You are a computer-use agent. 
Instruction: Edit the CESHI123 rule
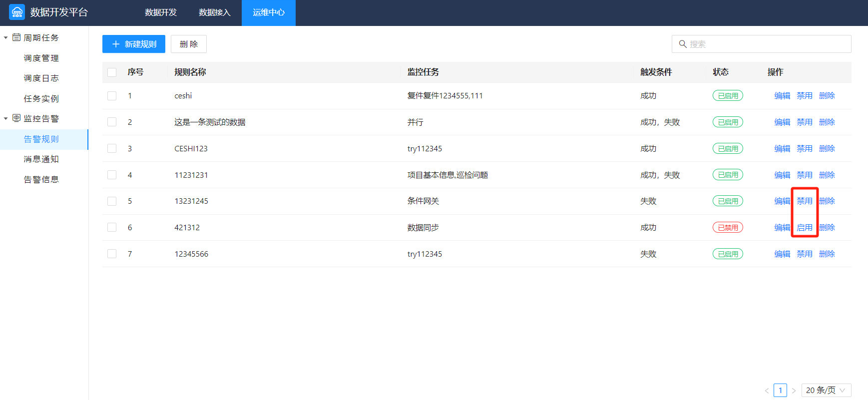782,149
